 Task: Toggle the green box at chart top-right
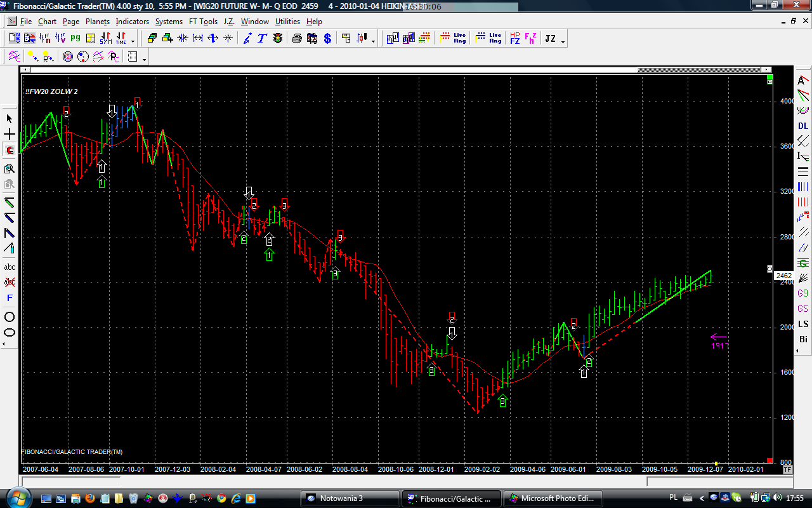coord(769,81)
